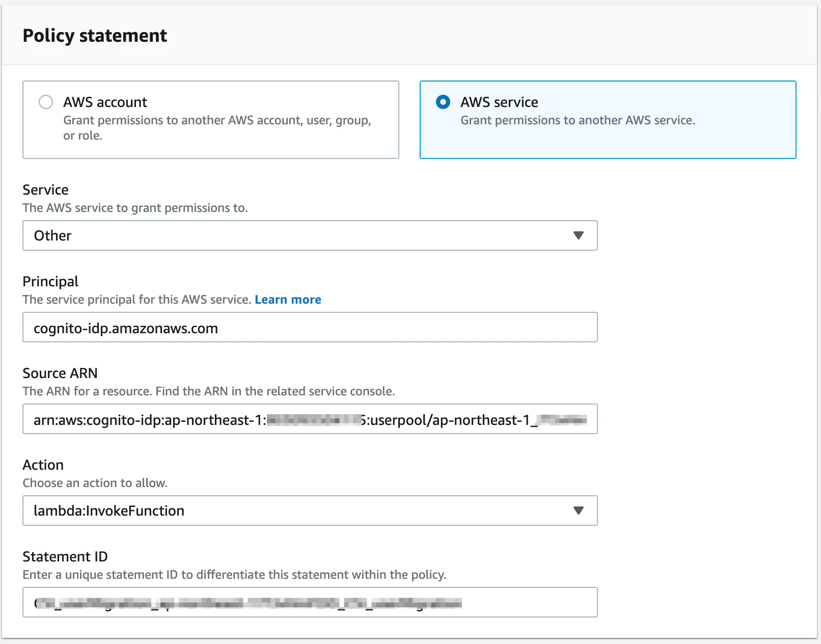Click the Source ARN section label

(60, 373)
